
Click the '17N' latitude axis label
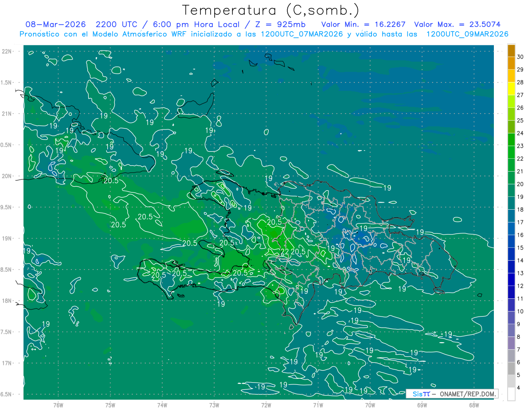click(7, 363)
